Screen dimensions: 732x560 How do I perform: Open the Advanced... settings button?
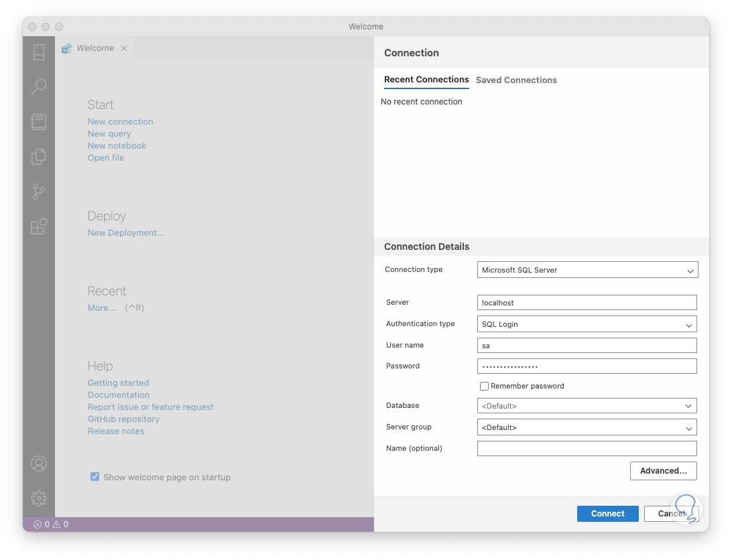663,471
